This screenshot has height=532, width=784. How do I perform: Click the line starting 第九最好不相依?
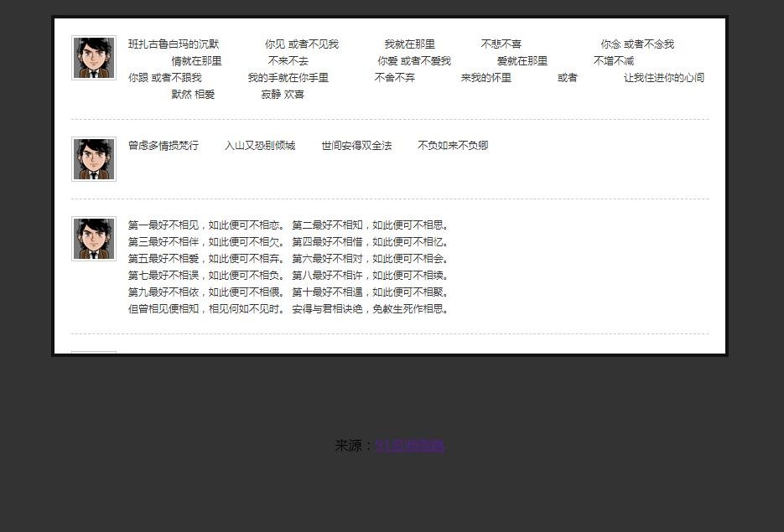coord(289,292)
